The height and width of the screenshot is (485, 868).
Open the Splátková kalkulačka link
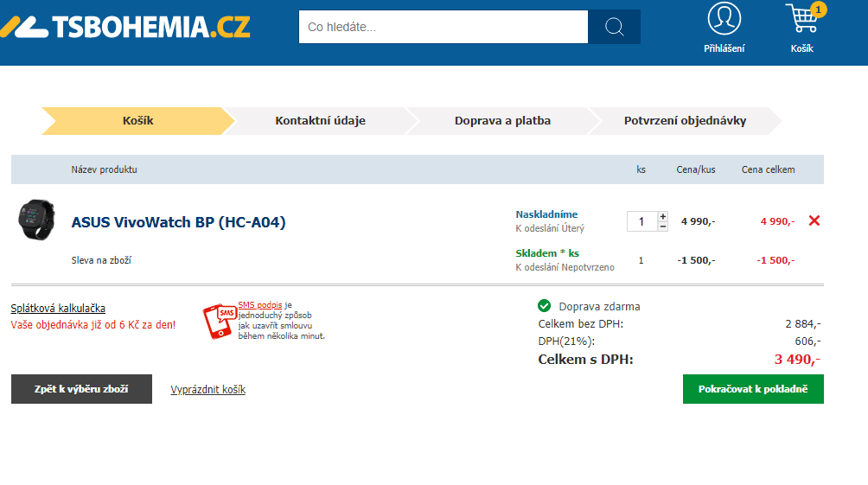[x=58, y=309]
